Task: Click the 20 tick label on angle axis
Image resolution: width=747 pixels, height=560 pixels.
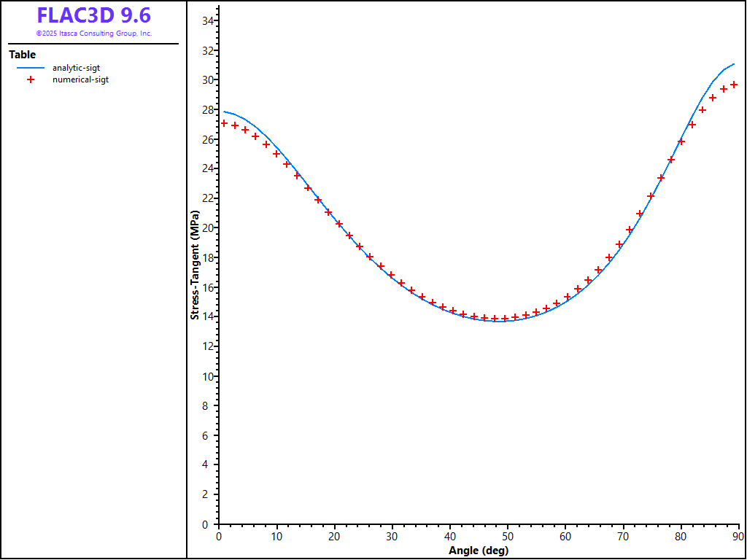Action: [x=334, y=537]
